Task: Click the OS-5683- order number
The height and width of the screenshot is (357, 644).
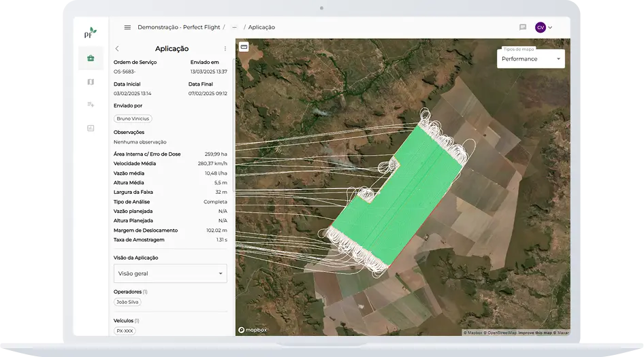Action: 125,71
